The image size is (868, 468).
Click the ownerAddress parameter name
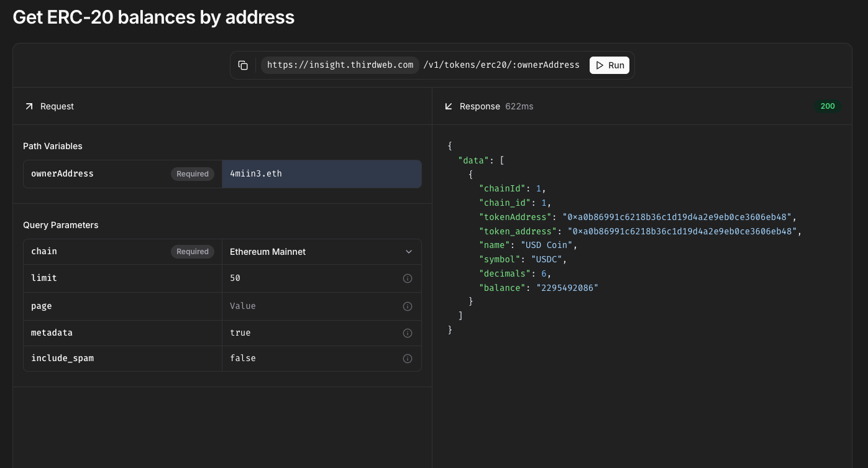(62, 174)
